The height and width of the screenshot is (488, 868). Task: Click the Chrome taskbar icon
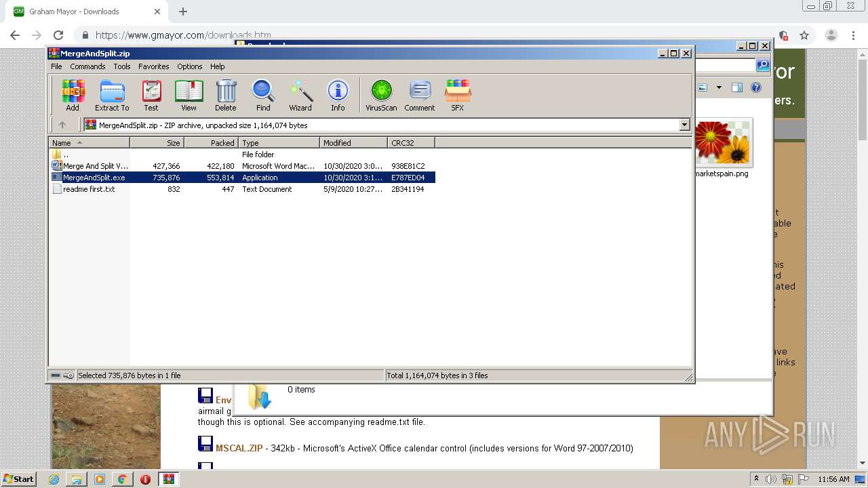point(123,479)
